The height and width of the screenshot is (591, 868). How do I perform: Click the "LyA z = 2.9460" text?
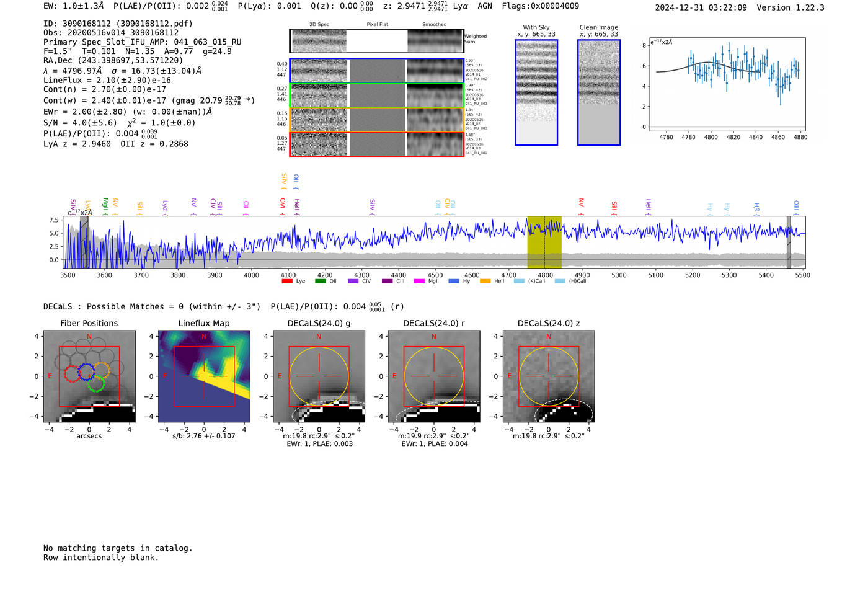tap(77, 144)
